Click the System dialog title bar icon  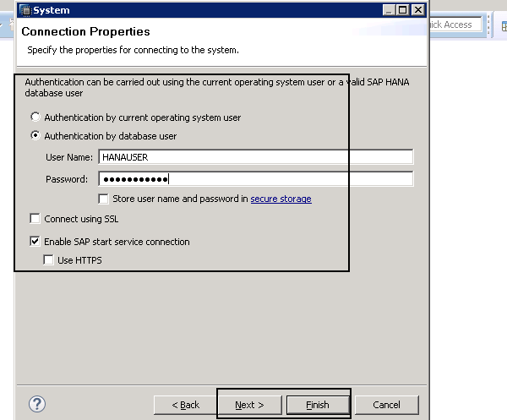pos(25,10)
